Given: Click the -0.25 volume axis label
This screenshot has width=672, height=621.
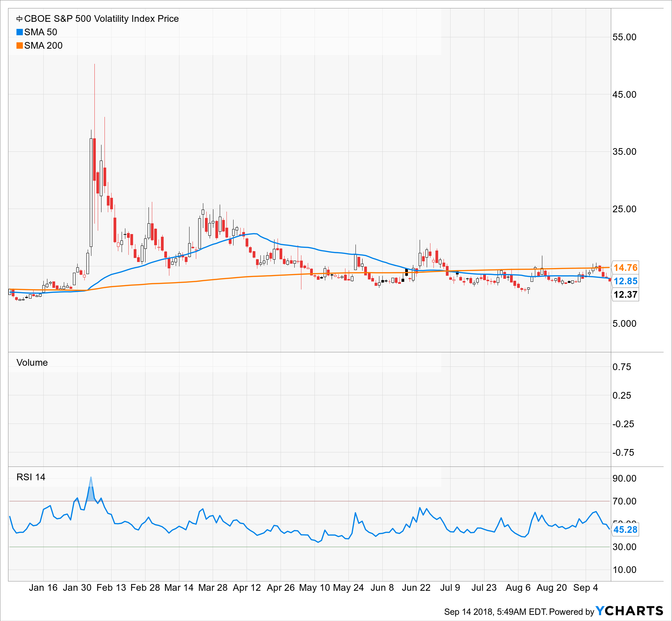Looking at the screenshot, I should point(623,424).
